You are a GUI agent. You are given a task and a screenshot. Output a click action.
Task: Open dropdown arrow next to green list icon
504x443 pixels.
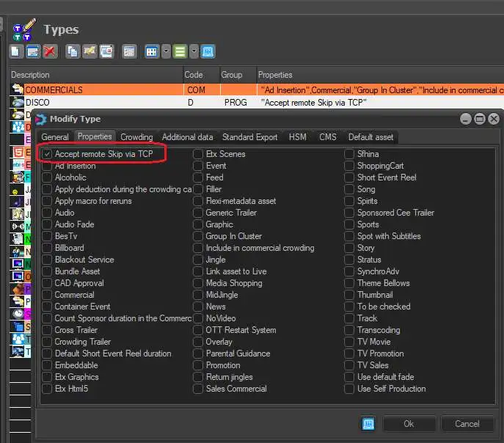pos(194,51)
